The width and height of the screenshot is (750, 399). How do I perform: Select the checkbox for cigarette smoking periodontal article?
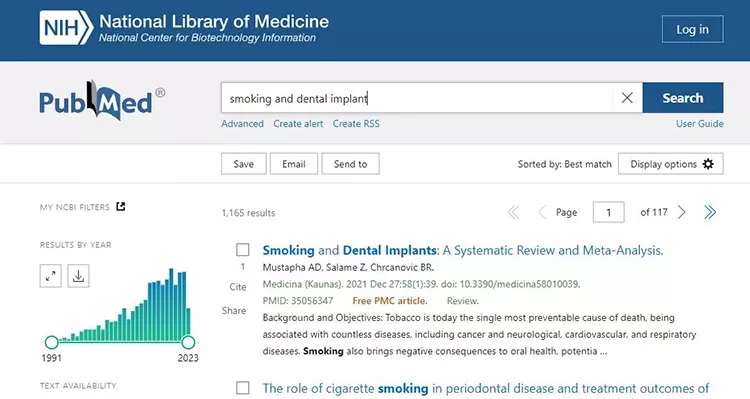point(243,388)
